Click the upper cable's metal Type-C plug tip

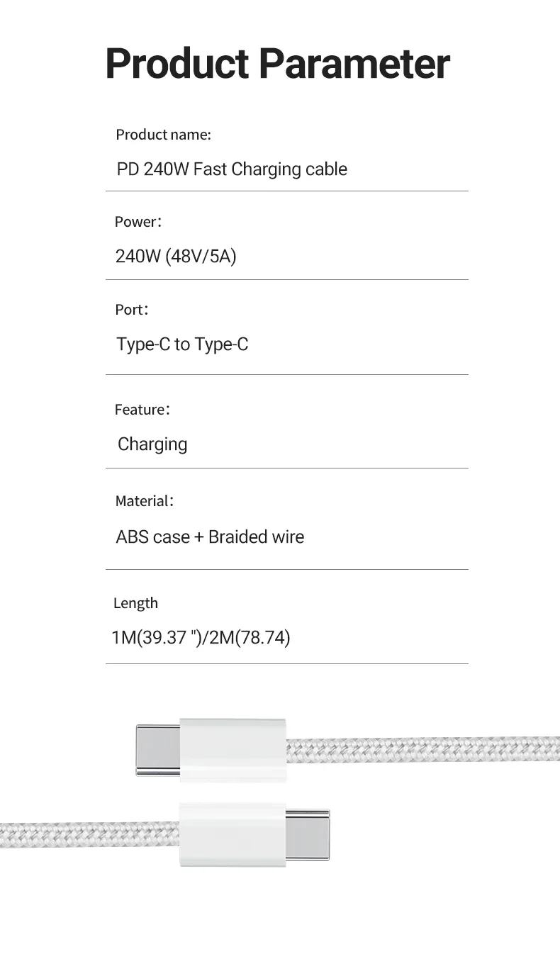[157, 750]
